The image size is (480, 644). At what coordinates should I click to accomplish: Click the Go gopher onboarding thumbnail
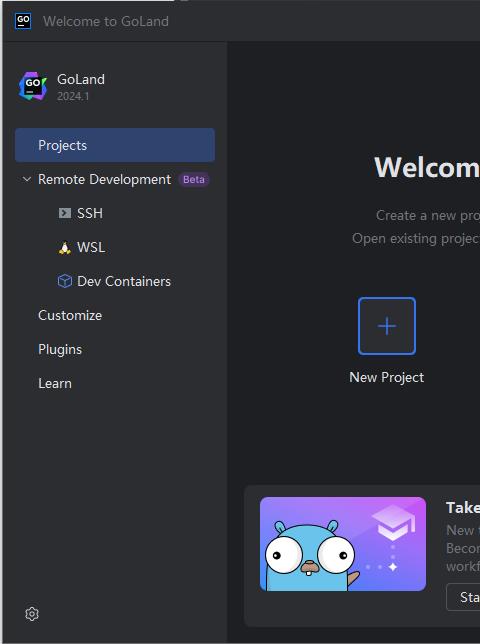tap(343, 544)
